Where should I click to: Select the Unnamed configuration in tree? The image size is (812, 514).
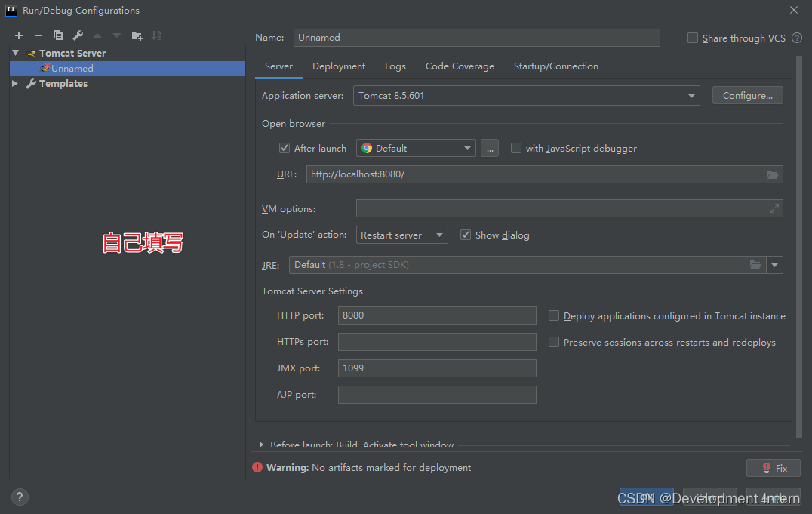tap(128, 69)
